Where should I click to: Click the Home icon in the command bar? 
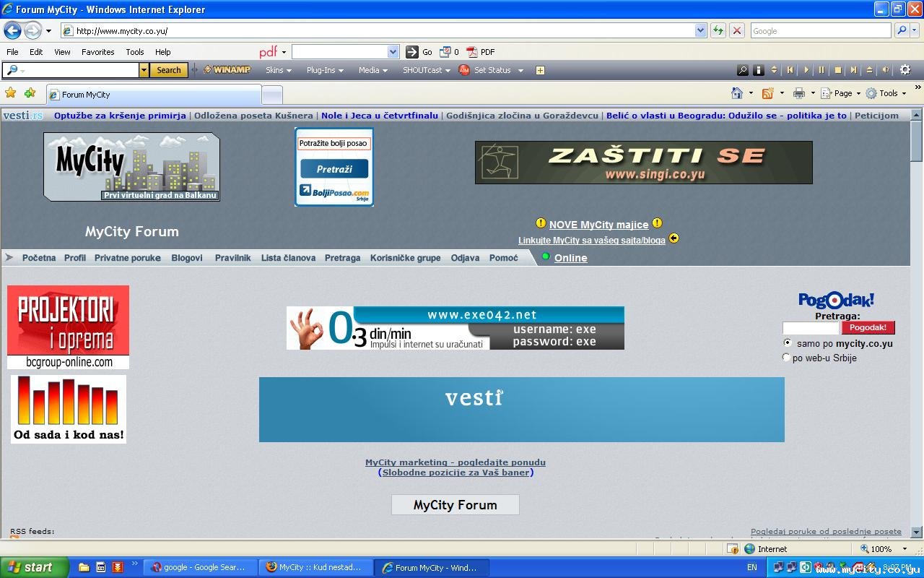[x=737, y=93]
